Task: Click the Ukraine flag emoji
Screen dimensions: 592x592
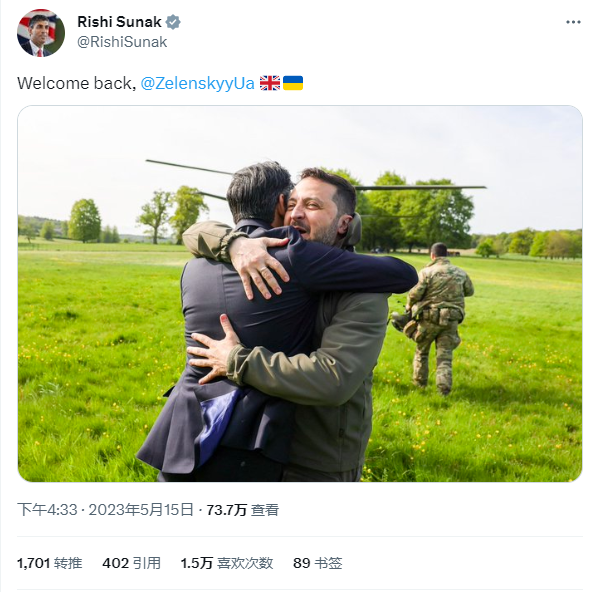Action: [x=293, y=83]
